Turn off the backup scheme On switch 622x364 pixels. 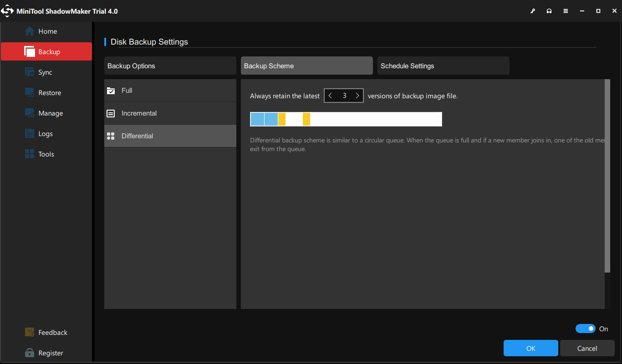(x=586, y=329)
